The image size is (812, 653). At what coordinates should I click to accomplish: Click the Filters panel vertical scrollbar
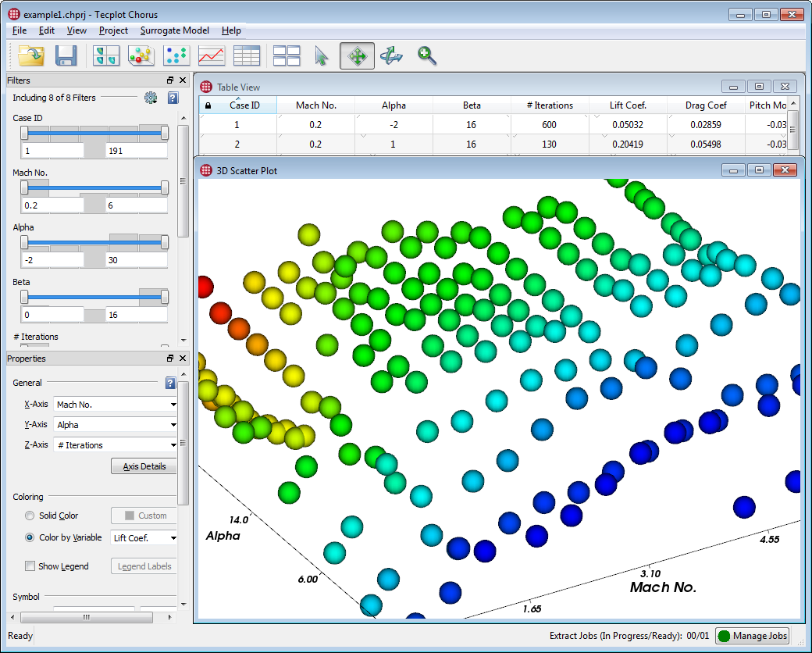click(183, 181)
